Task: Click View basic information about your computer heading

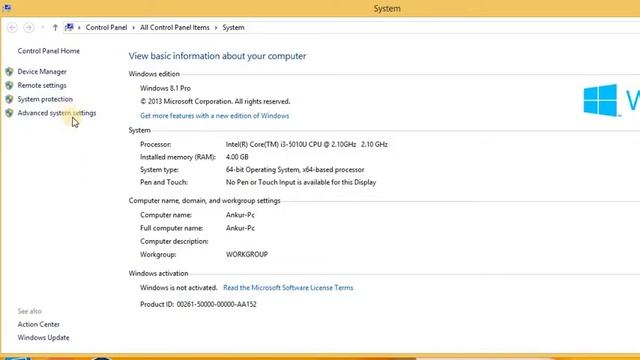Action: (218, 56)
